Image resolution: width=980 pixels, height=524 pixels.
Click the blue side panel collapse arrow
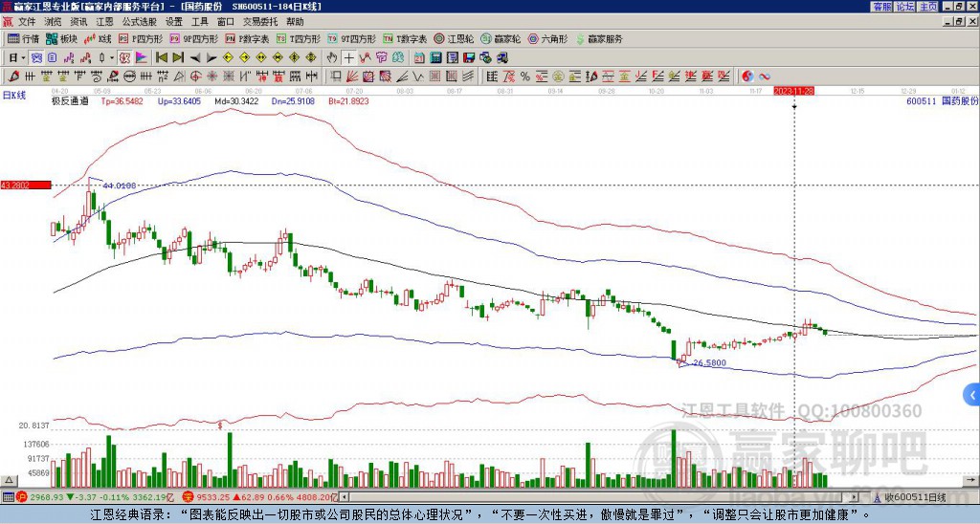[972, 395]
